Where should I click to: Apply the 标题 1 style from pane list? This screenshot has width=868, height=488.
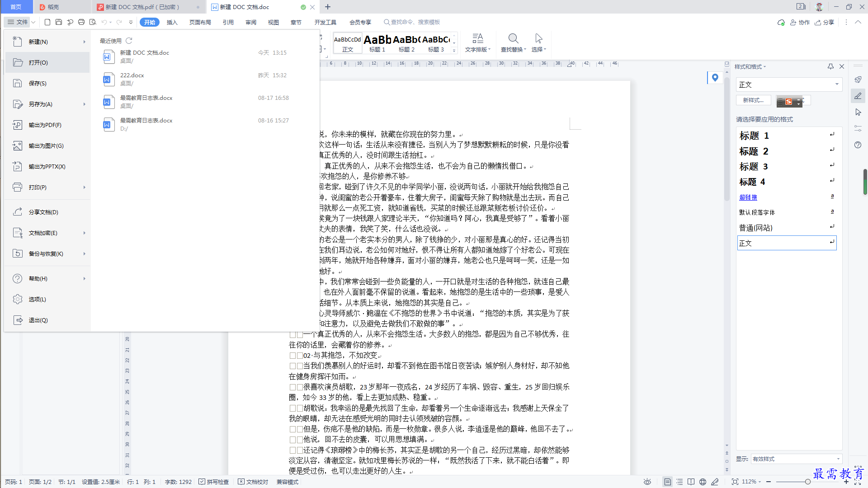click(787, 136)
